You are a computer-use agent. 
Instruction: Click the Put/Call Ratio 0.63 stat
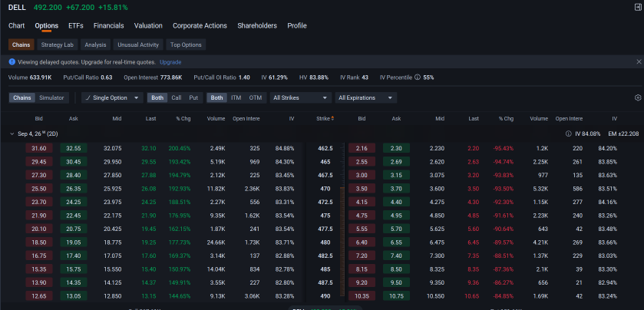(x=88, y=77)
